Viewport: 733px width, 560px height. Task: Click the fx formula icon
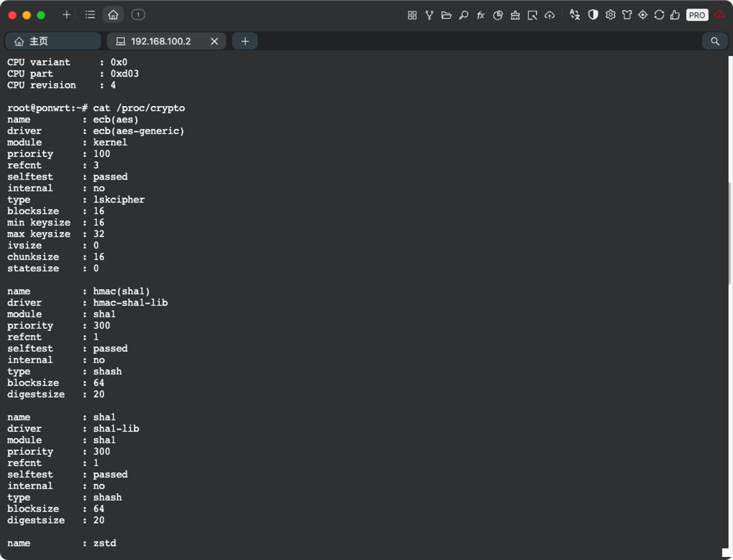click(x=480, y=15)
